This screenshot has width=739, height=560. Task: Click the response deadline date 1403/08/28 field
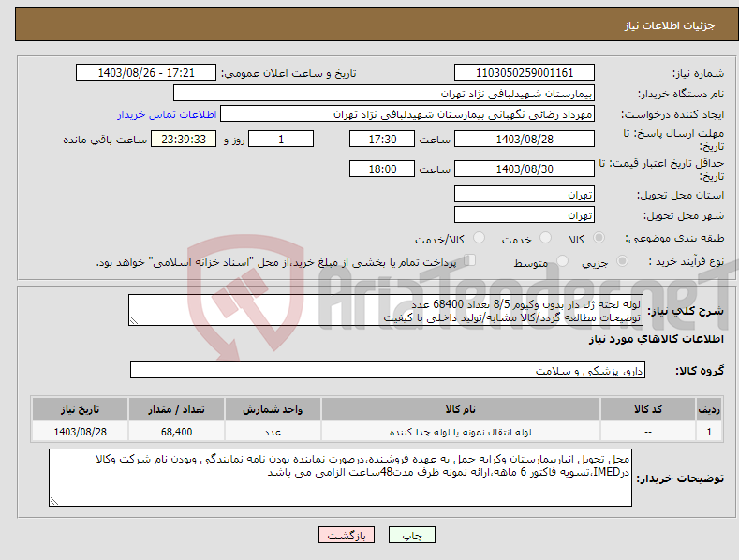525,139
